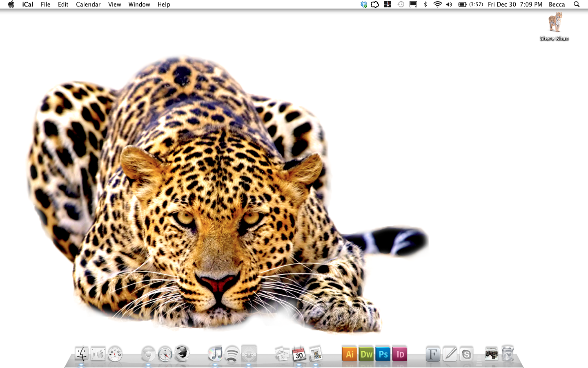Click the Spotify icon in the dock

[232, 354]
